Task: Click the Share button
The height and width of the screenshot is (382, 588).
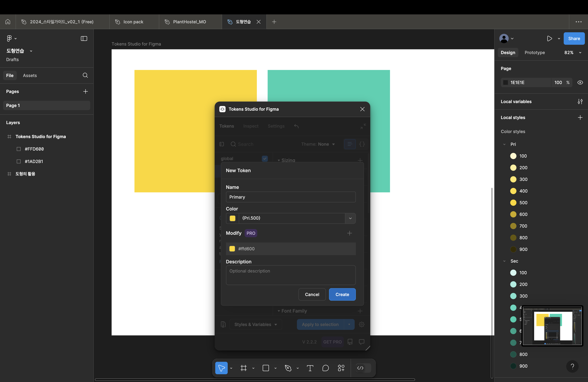Action: tap(574, 39)
